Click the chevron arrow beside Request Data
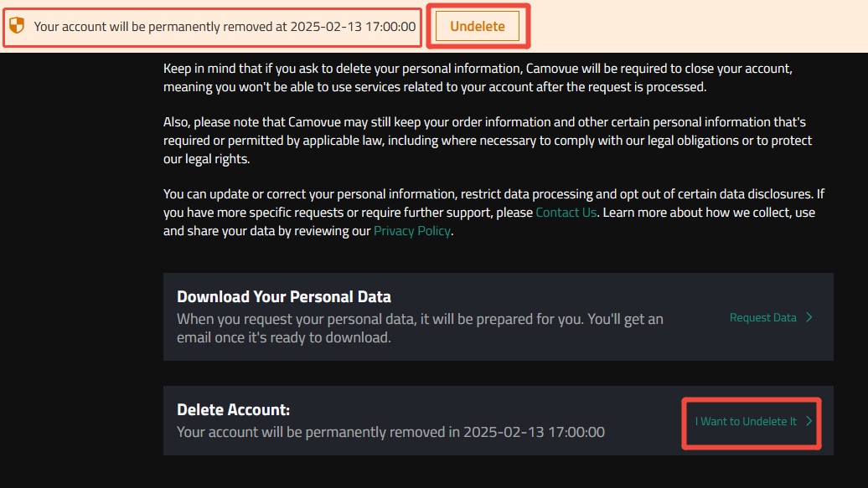 coord(809,317)
